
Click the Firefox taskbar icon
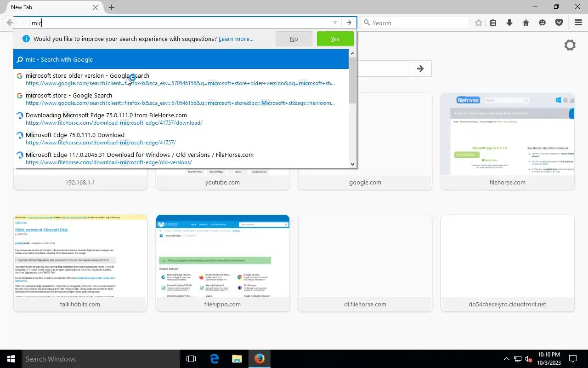260,359
